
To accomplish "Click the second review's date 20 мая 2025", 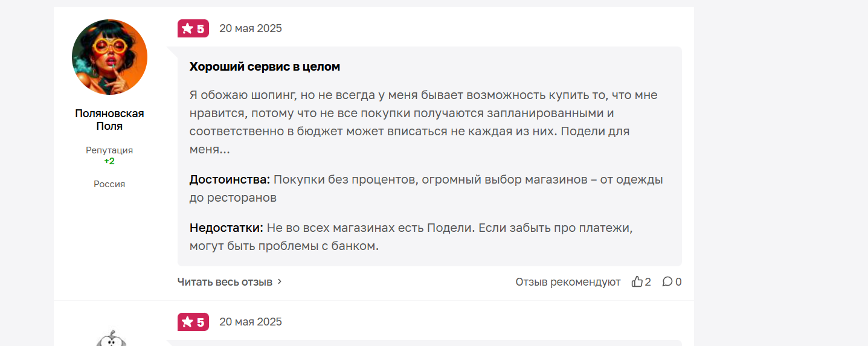I will (250, 322).
